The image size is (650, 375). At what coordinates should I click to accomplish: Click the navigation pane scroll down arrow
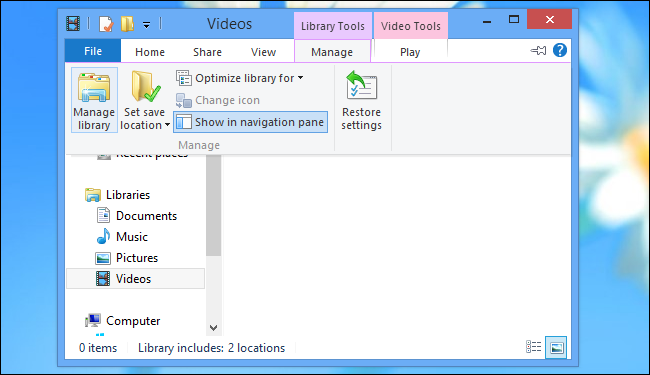click(x=213, y=328)
